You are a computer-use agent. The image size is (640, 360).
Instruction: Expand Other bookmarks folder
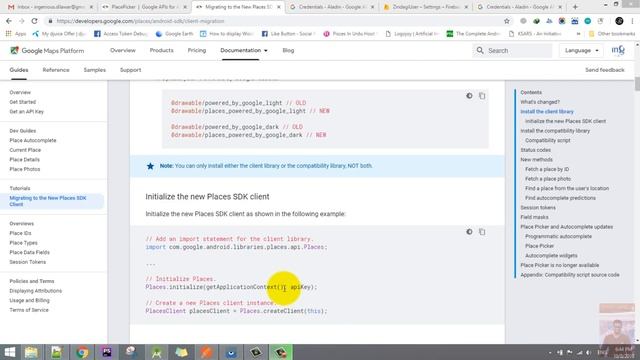[x=612, y=34]
